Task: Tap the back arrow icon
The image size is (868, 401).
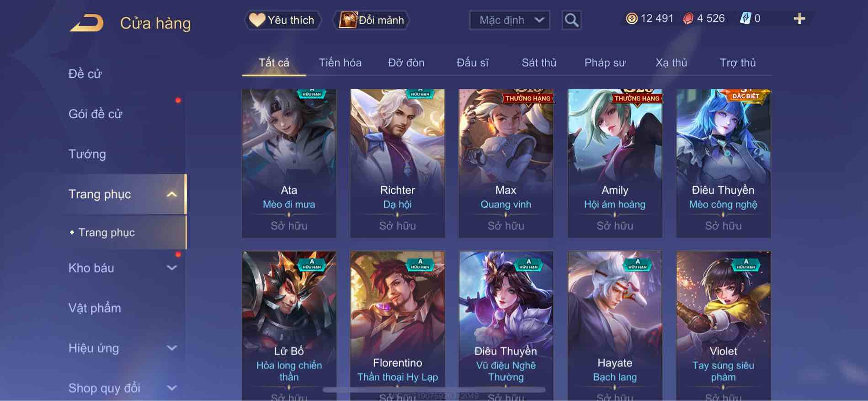Action: pos(87,23)
